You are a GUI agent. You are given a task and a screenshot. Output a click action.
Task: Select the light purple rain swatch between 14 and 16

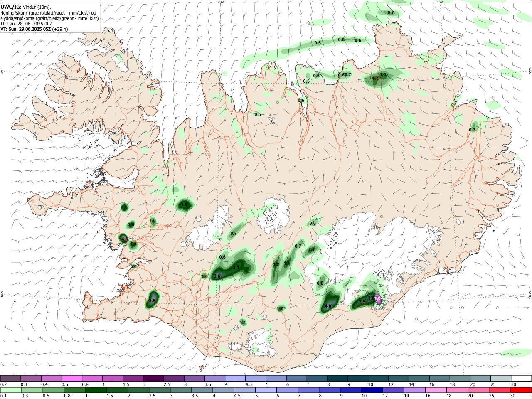(415, 390)
